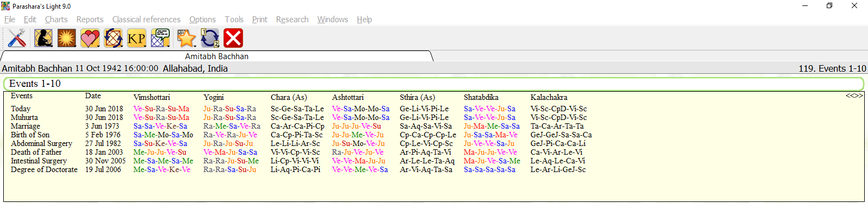The image size is (868, 203).
Task: Open the wrench and screwdriver tools icon
Action: pos(17,38)
